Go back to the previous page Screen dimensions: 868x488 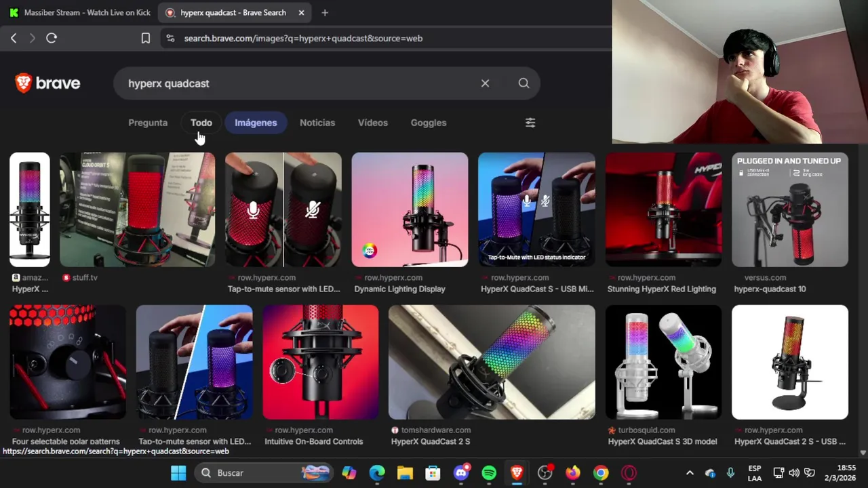pyautogui.click(x=14, y=39)
